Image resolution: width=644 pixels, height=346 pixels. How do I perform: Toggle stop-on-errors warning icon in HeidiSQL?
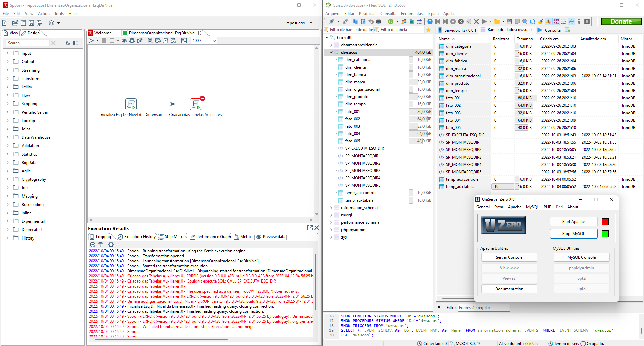tap(549, 21)
